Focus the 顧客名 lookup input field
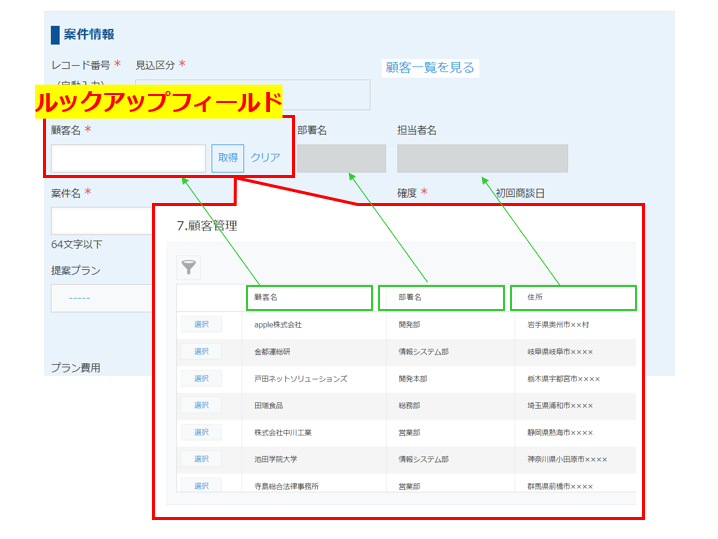The image size is (718, 539). [x=128, y=158]
